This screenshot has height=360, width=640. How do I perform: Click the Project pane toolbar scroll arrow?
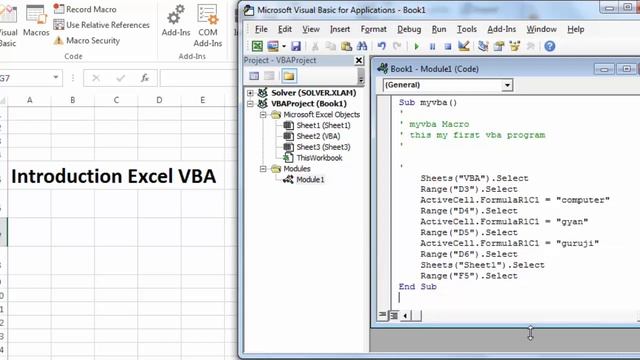(361, 76)
